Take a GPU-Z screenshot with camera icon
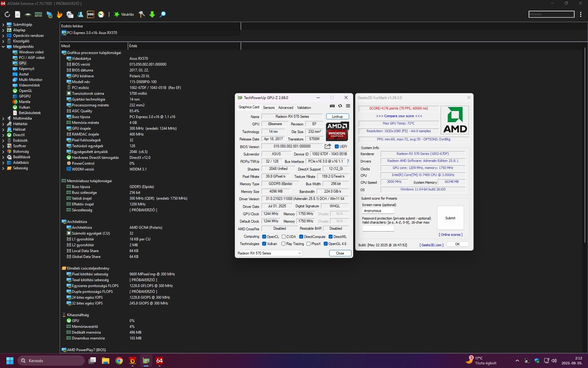588x368 pixels. (x=332, y=106)
